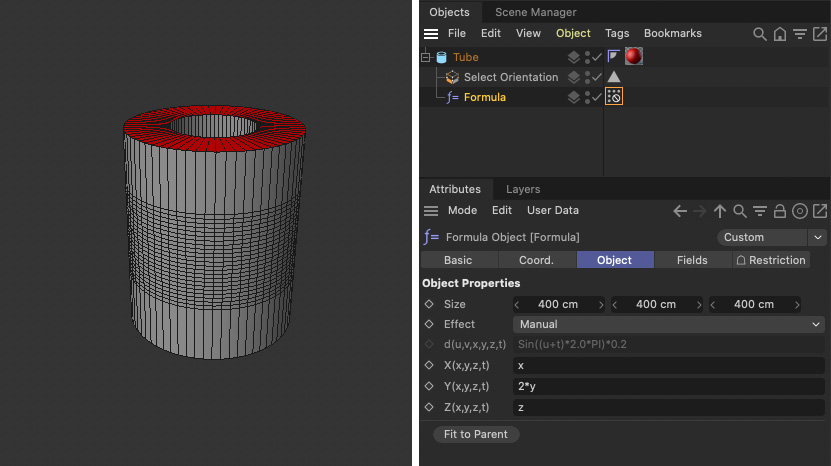Screen dimensions: 831x466
Task: Open the Effect dropdown set to Manual
Action: click(x=668, y=324)
